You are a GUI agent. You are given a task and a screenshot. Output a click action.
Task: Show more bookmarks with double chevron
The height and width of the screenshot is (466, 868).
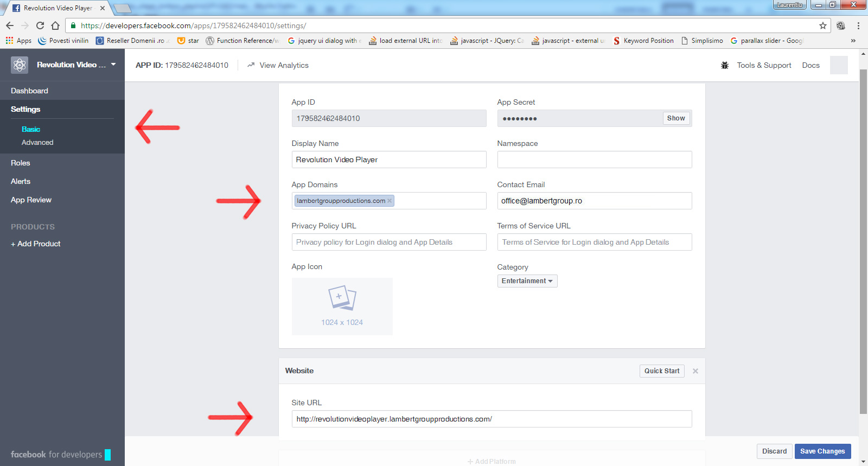[853, 41]
